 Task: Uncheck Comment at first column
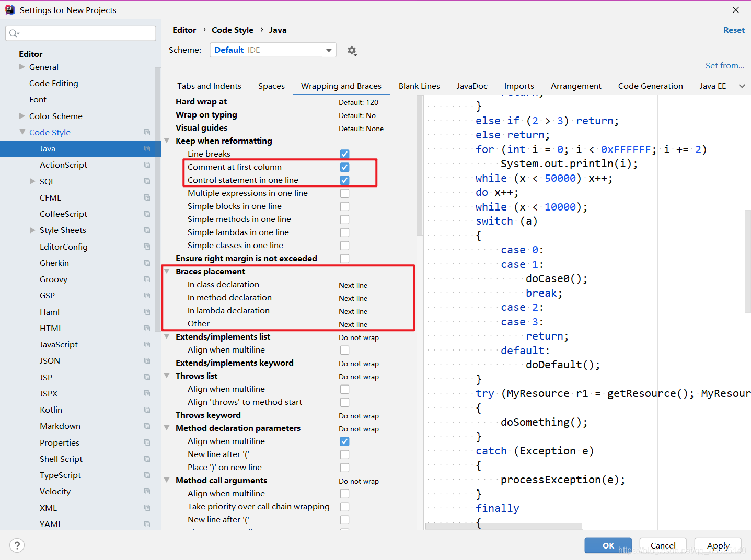pyautogui.click(x=344, y=167)
